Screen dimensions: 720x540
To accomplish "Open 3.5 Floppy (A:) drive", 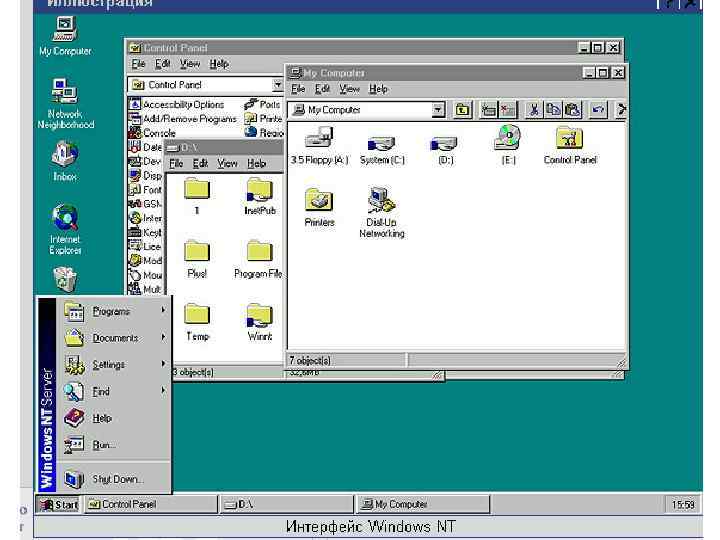I will tap(320, 145).
